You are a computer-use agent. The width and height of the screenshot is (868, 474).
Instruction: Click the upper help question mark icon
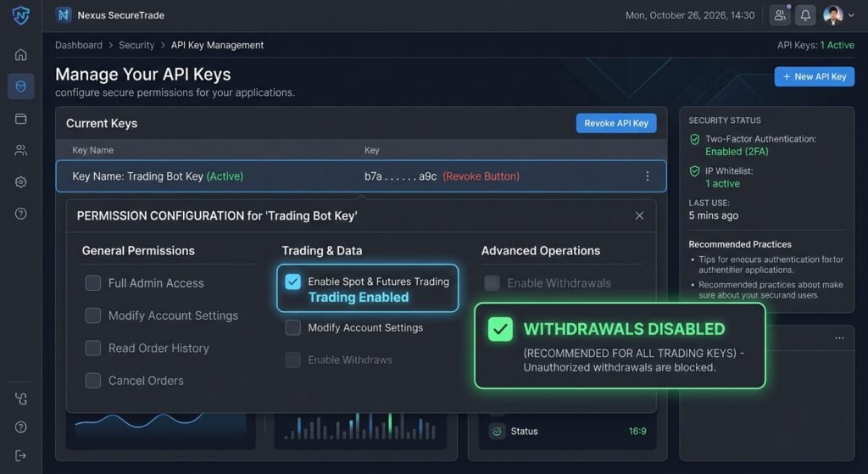pos(20,213)
